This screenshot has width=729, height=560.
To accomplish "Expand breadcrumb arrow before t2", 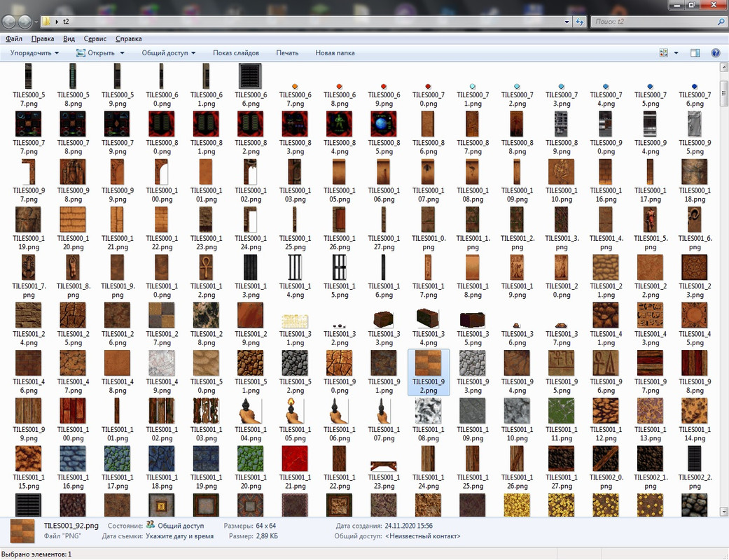I will (x=57, y=22).
